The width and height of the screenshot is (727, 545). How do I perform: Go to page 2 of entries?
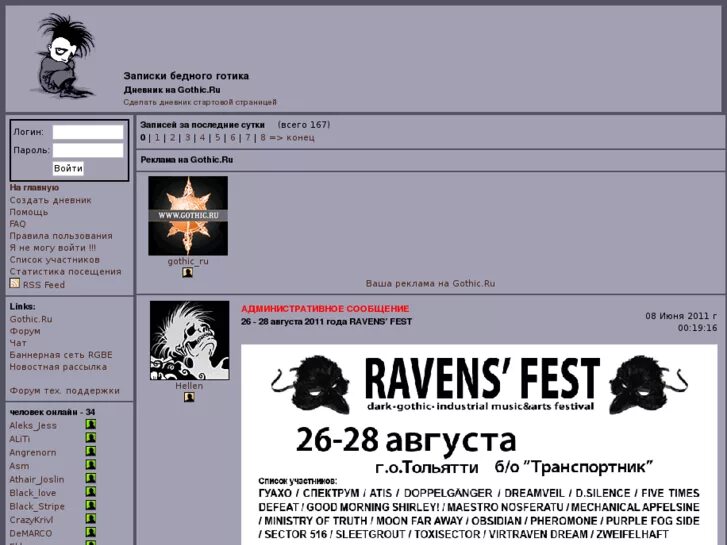pos(172,138)
